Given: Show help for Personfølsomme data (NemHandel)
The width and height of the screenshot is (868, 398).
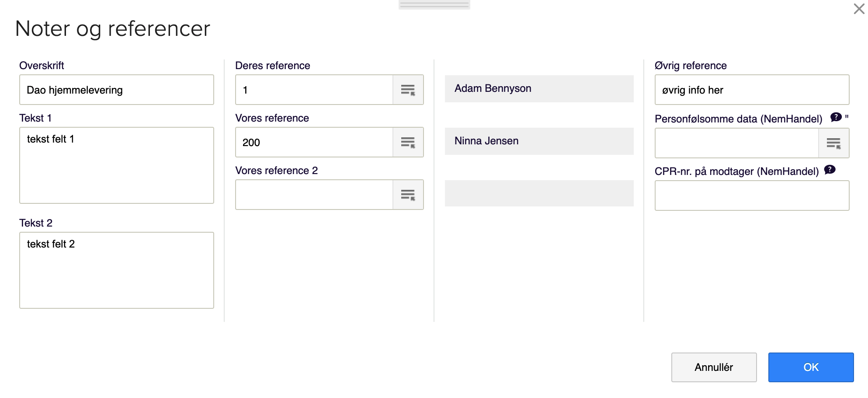Looking at the screenshot, I should 836,117.
